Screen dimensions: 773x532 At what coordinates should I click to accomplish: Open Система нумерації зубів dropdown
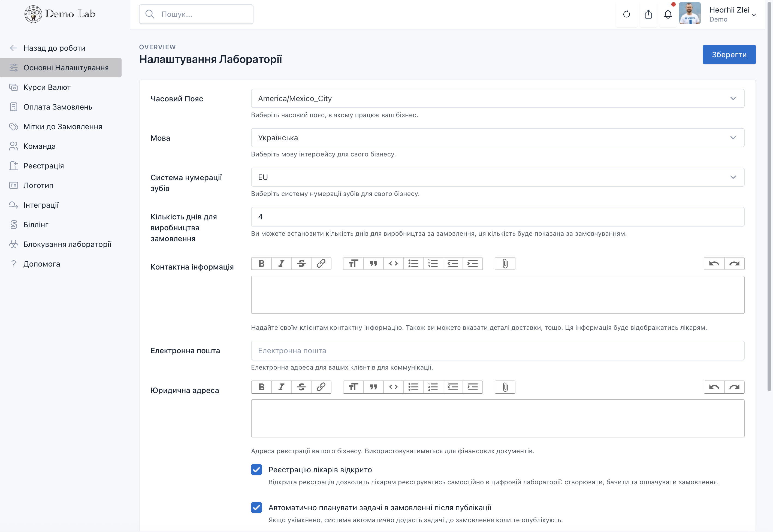497,177
